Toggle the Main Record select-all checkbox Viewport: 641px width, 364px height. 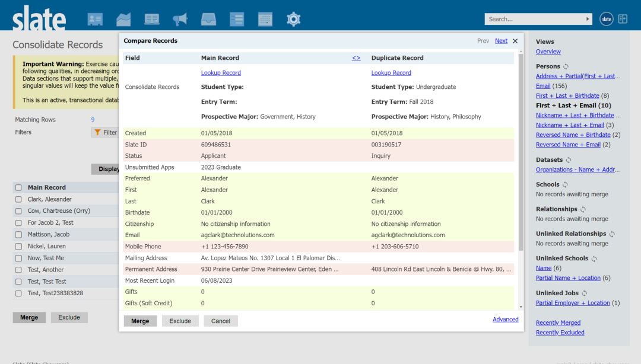pos(18,187)
